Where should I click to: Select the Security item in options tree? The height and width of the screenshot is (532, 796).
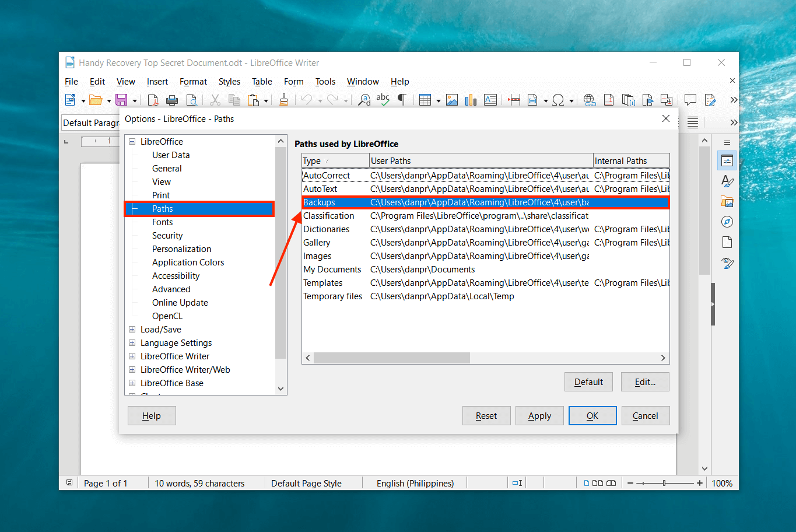pyautogui.click(x=167, y=236)
